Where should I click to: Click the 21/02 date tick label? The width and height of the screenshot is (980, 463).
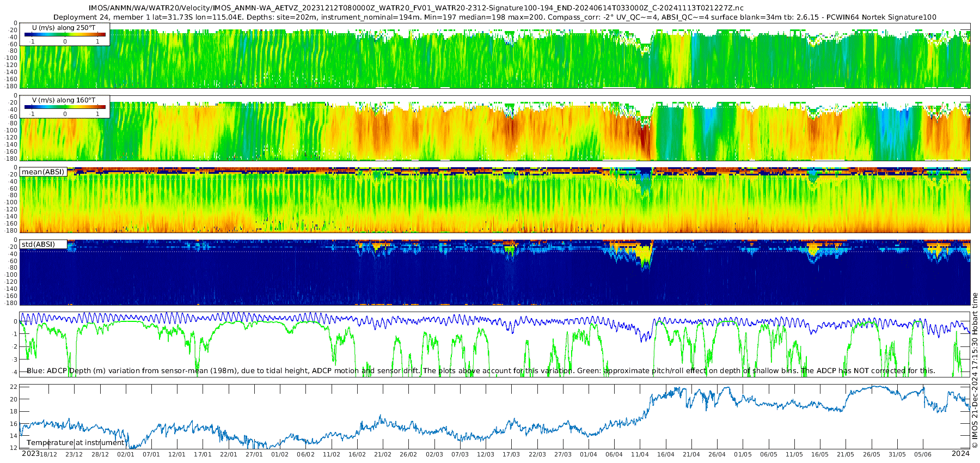382,454
